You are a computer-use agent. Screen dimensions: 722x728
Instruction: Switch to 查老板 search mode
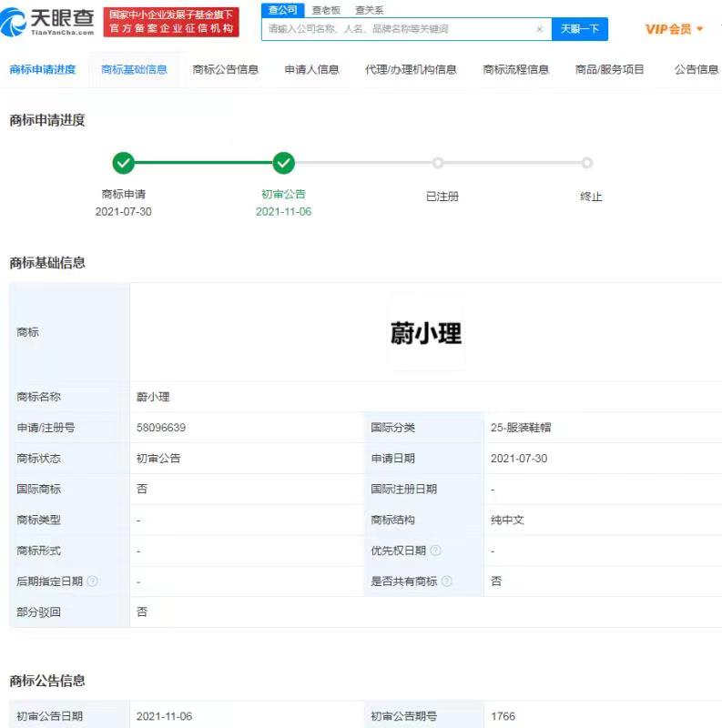click(326, 10)
